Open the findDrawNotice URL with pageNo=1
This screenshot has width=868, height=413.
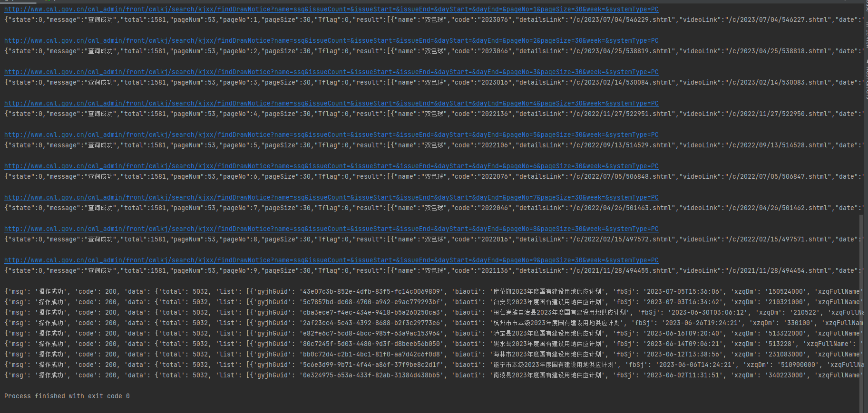click(x=332, y=10)
